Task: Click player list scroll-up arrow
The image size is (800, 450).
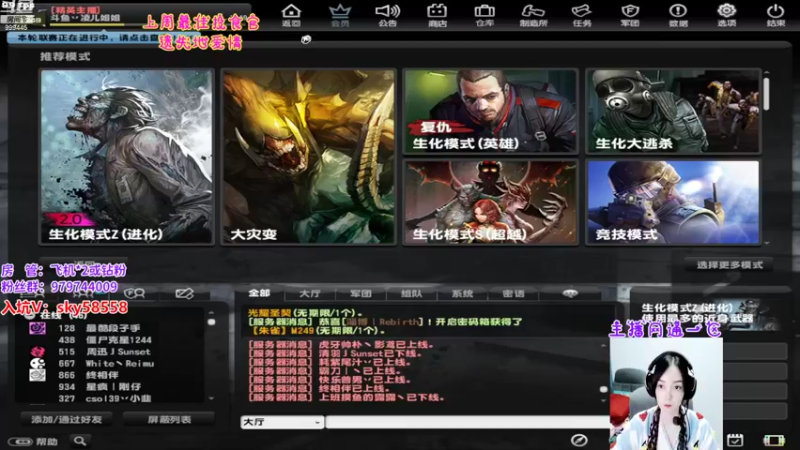Action: tap(211, 312)
